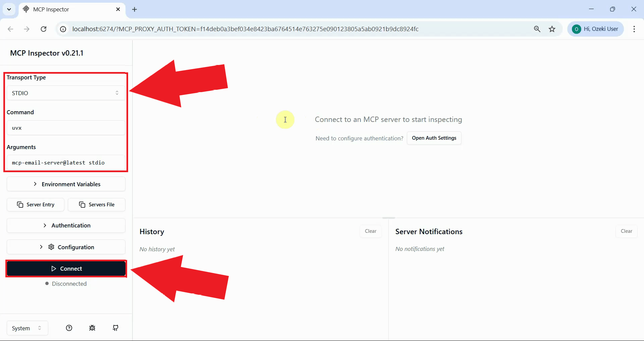Click the Server Entry copy icon
The height and width of the screenshot is (341, 644).
tap(20, 205)
